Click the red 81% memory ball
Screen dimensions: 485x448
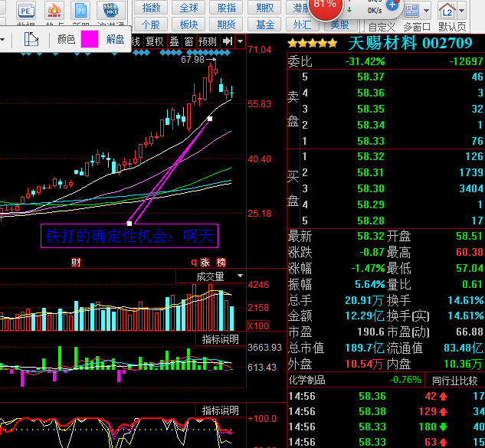pyautogui.click(x=325, y=8)
